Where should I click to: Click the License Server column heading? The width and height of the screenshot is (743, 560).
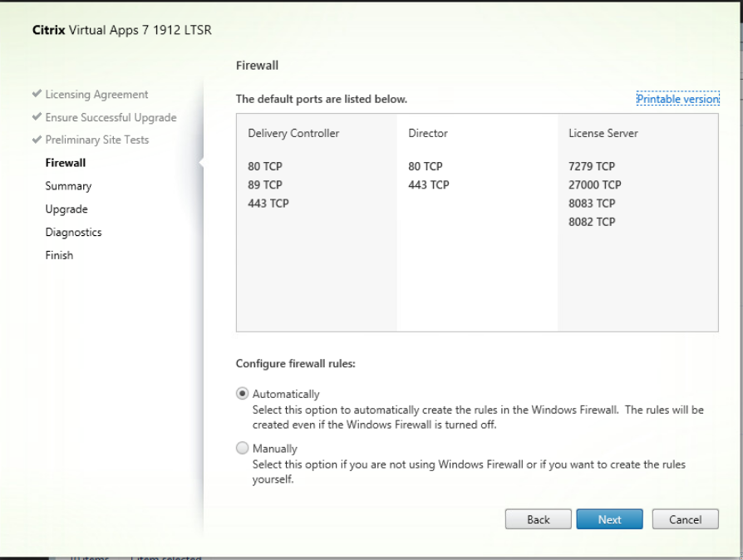click(603, 133)
